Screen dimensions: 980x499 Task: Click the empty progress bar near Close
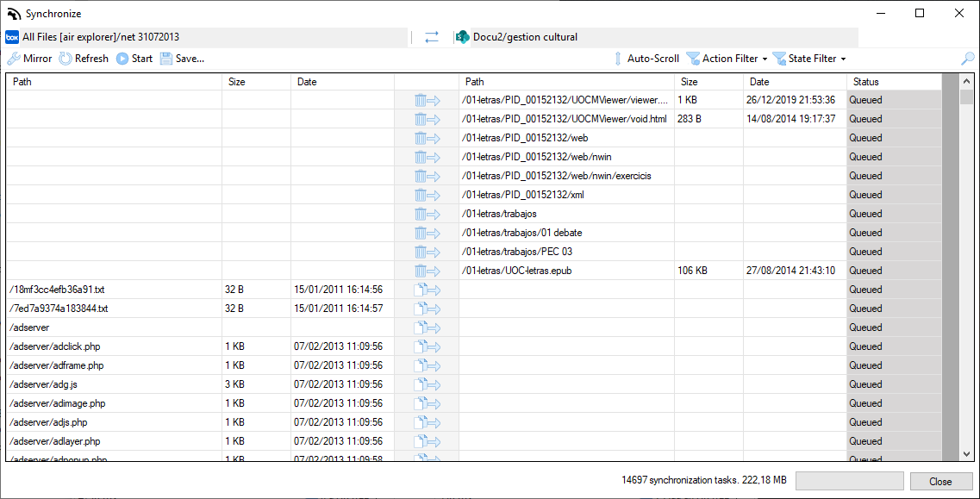(x=849, y=480)
